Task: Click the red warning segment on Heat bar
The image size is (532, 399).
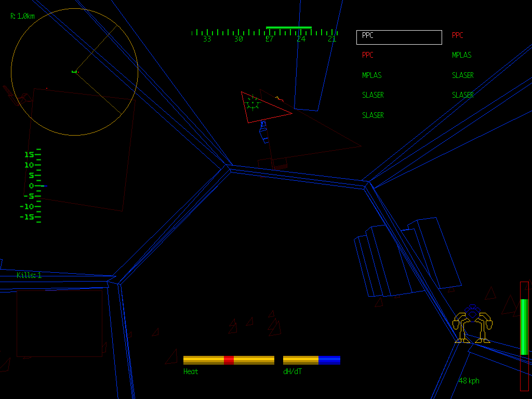Action: tap(229, 359)
